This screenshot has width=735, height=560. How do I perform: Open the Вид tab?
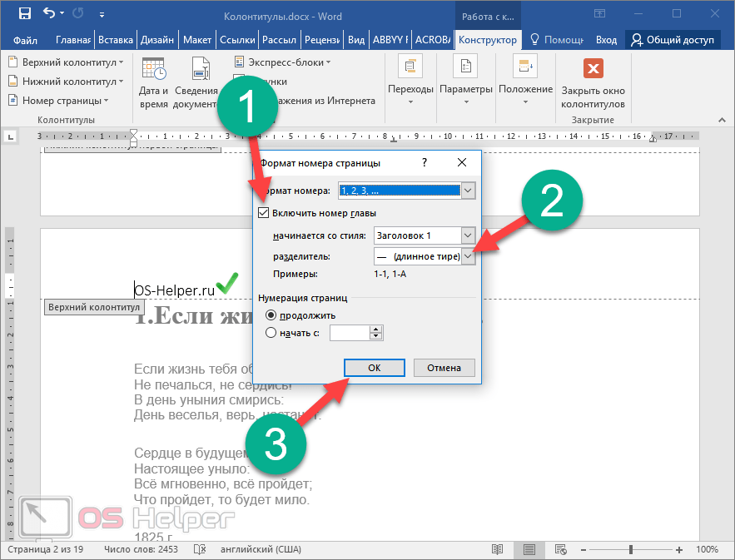(356, 40)
